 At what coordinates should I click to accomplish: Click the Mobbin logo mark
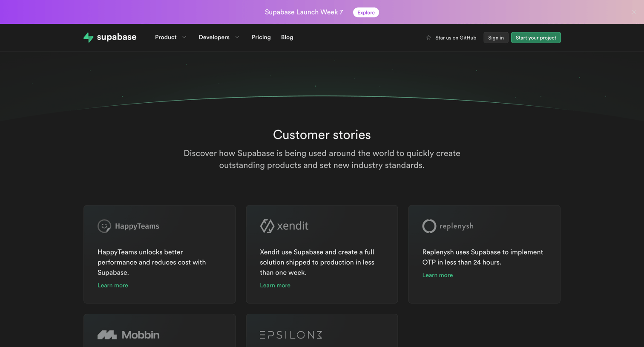pyautogui.click(x=107, y=335)
